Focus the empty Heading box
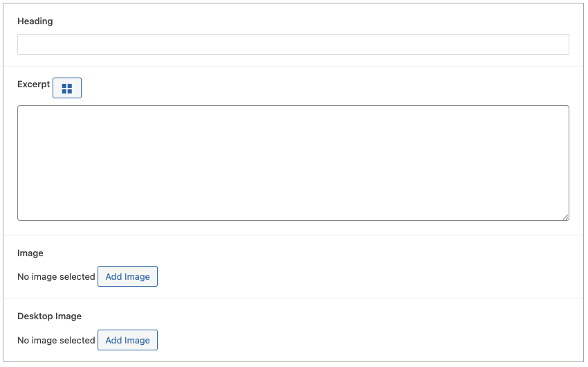The image size is (588, 367). (x=293, y=44)
